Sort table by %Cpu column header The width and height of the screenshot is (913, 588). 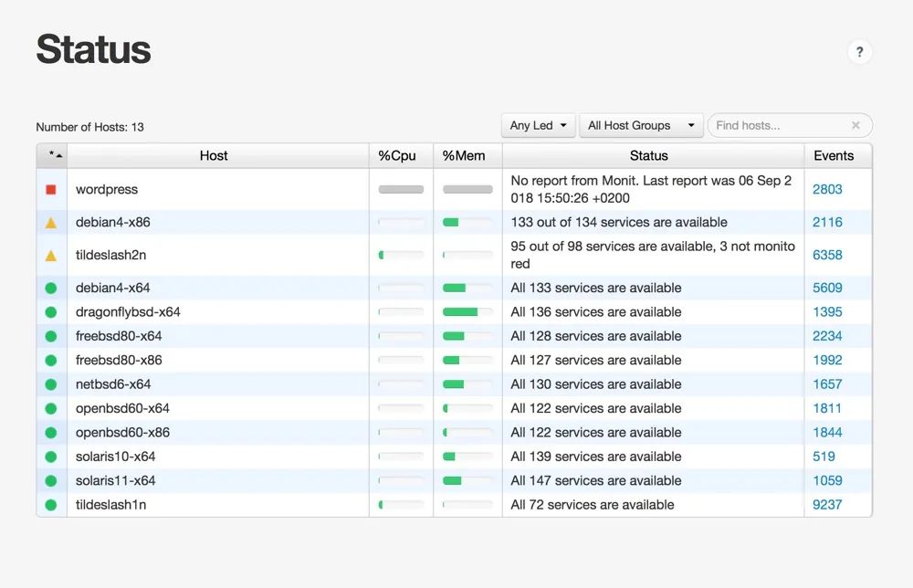point(397,156)
